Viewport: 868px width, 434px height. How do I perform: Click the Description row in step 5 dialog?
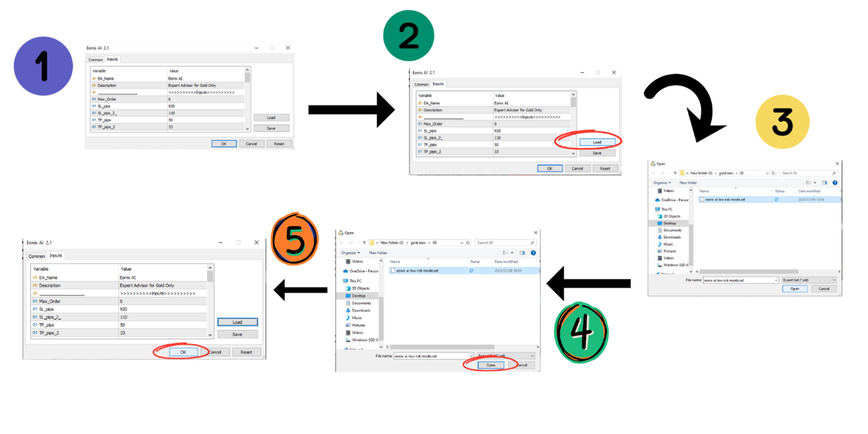click(119, 285)
